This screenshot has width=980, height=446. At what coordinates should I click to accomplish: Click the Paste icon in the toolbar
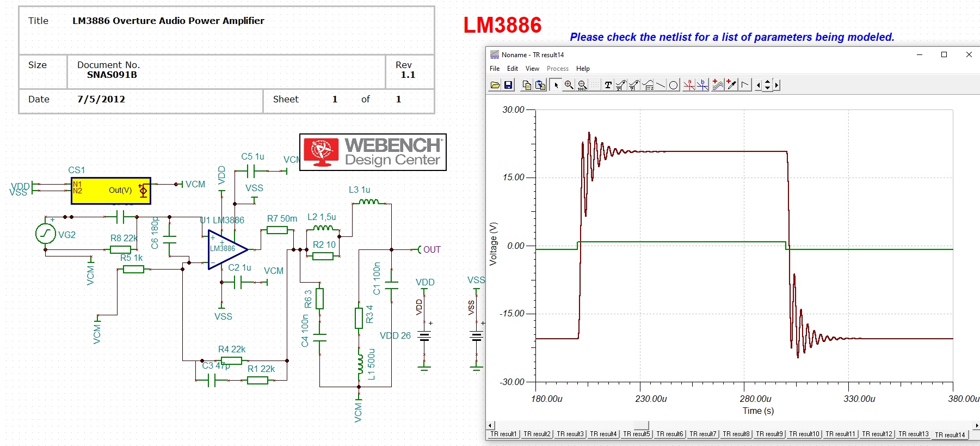(540, 85)
